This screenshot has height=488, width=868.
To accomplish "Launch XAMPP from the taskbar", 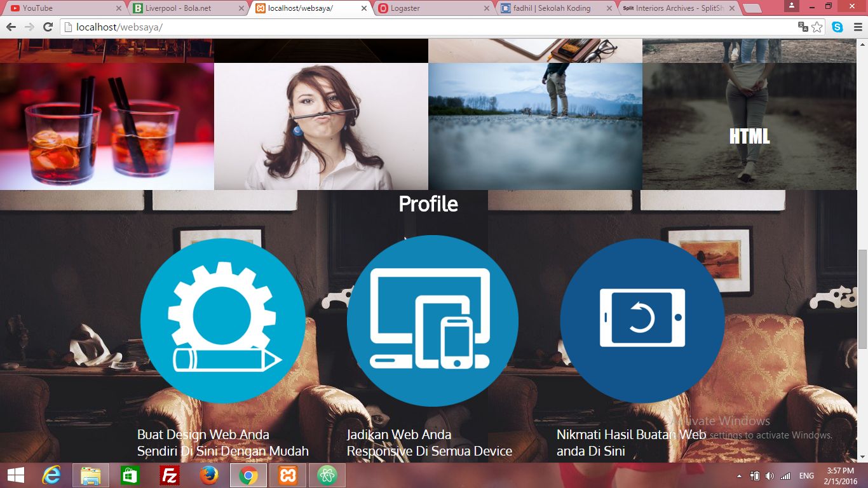I will (x=288, y=475).
